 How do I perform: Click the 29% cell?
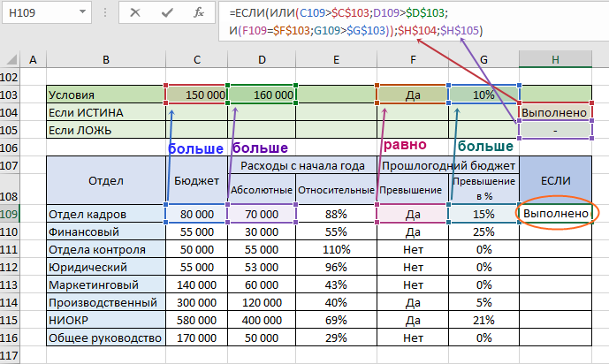(x=336, y=337)
